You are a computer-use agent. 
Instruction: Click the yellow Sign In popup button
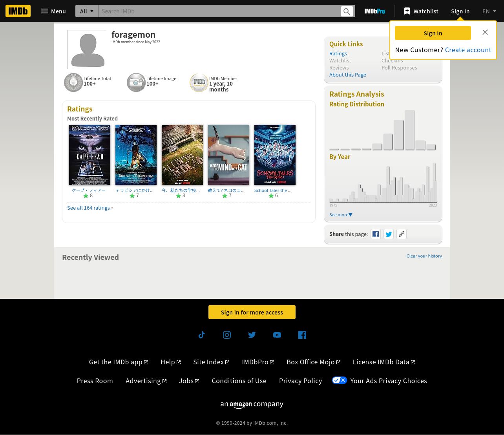pos(433,33)
